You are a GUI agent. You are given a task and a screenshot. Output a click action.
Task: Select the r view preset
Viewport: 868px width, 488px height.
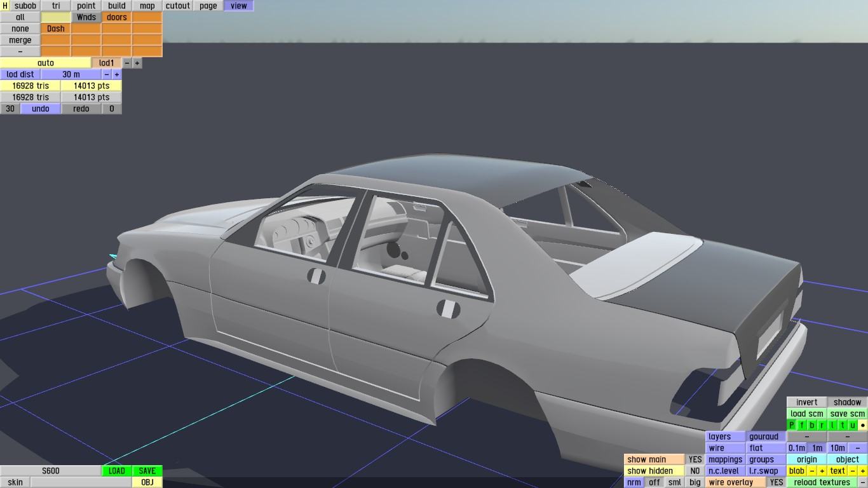[x=822, y=425]
